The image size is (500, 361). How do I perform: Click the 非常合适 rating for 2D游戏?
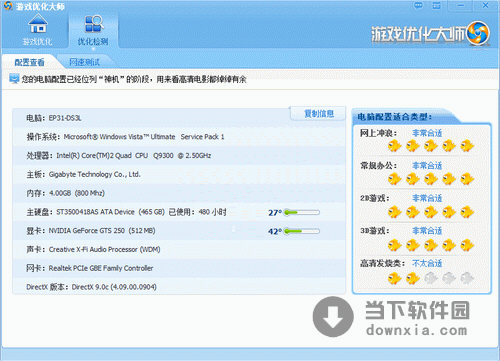[427, 198]
